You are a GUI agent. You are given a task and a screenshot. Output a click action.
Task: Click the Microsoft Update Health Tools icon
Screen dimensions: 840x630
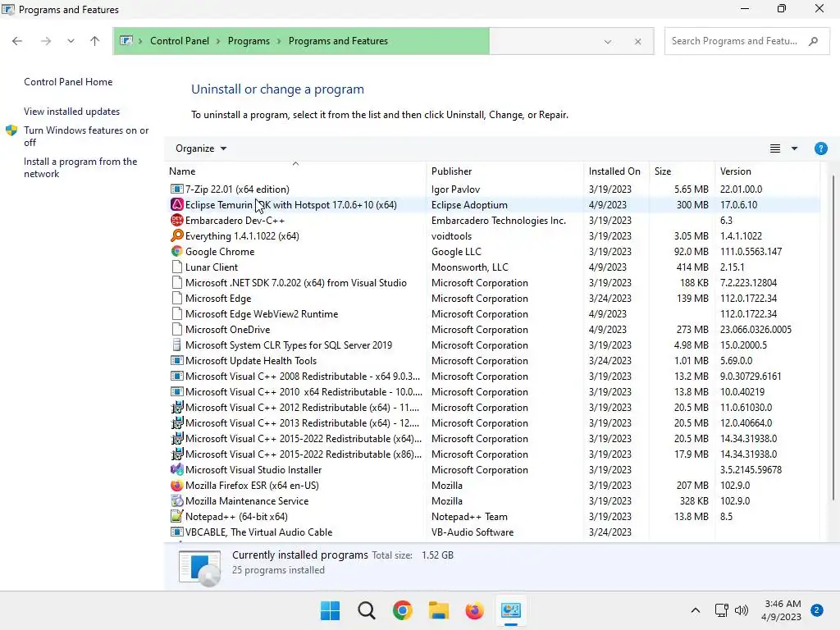tap(176, 361)
